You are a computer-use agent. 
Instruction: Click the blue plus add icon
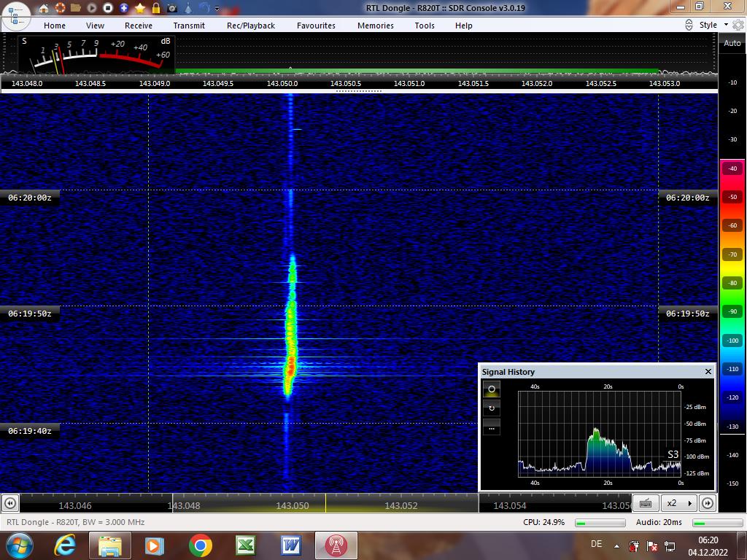[x=124, y=8]
